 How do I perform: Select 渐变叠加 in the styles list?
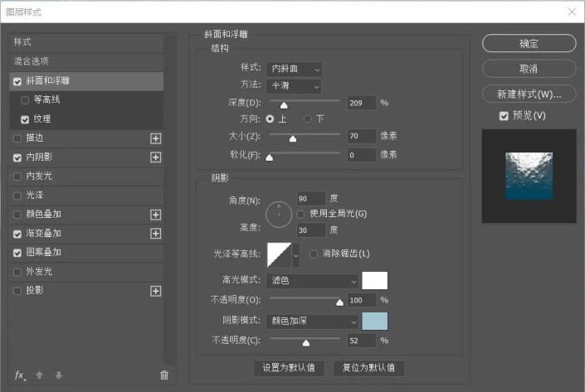tap(85, 234)
